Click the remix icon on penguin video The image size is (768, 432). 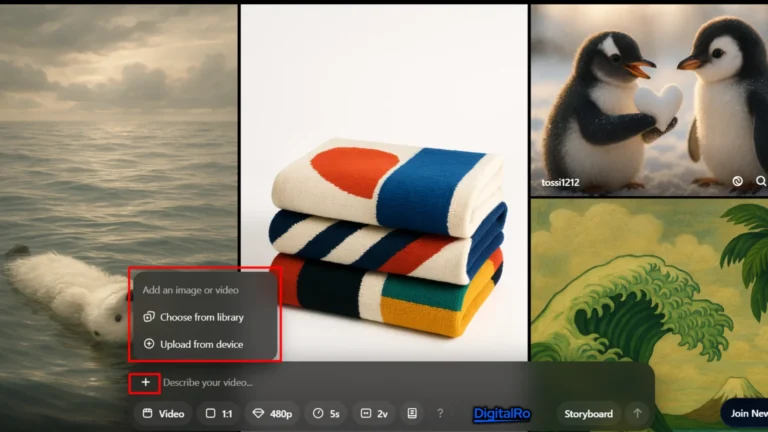coord(737,182)
